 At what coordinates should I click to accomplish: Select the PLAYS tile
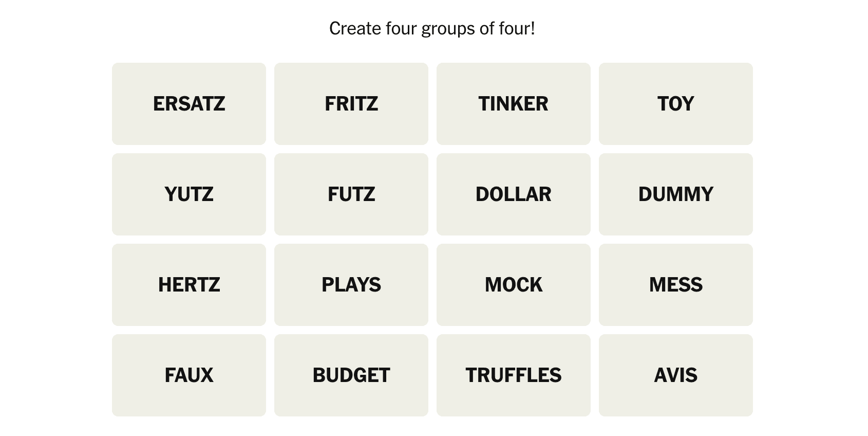(351, 285)
